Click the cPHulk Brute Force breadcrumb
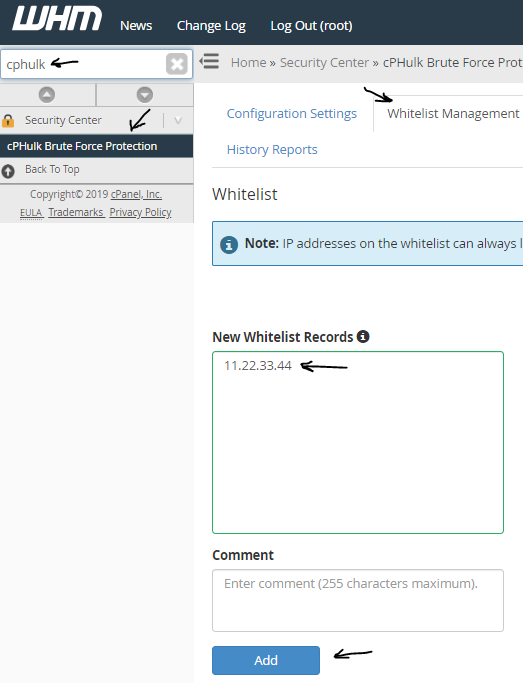 point(452,63)
